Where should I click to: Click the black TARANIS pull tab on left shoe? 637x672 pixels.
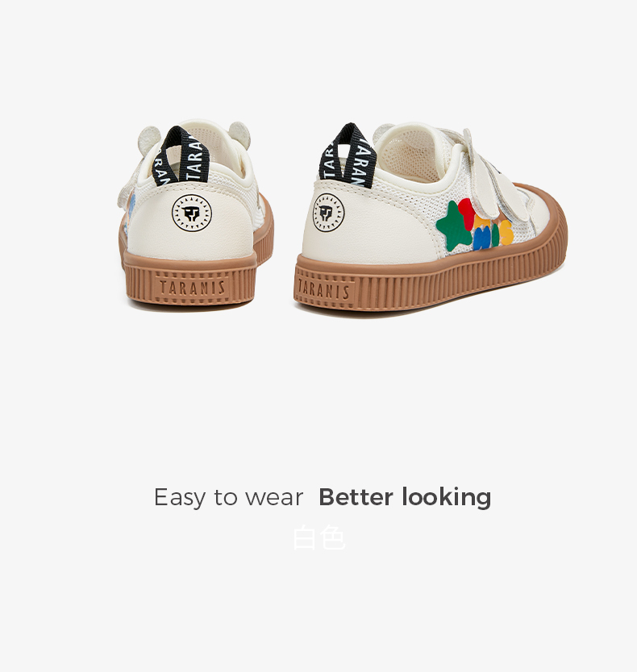pyautogui.click(x=181, y=156)
